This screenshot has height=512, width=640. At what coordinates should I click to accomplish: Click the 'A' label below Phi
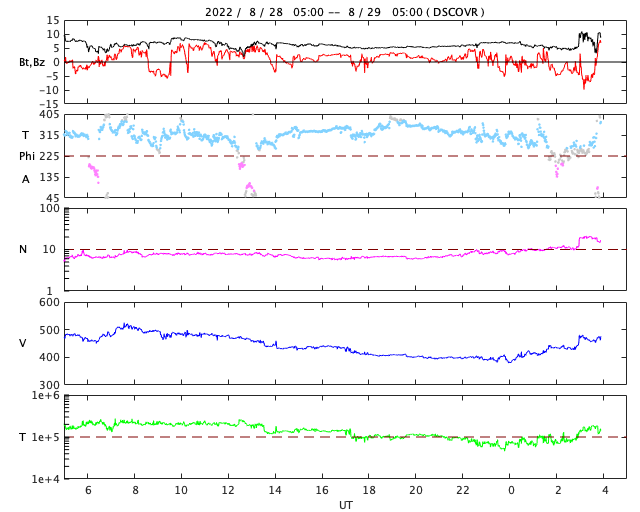point(25,179)
